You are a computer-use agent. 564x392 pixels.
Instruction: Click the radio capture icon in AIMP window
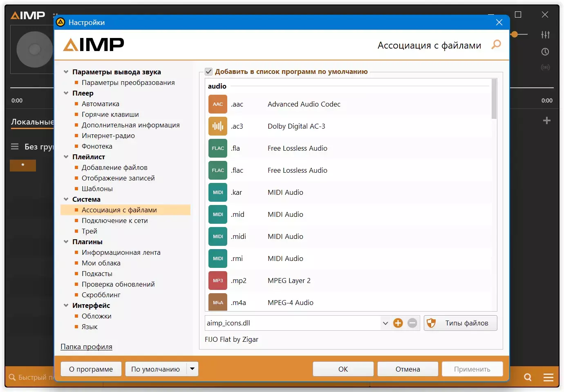click(545, 67)
